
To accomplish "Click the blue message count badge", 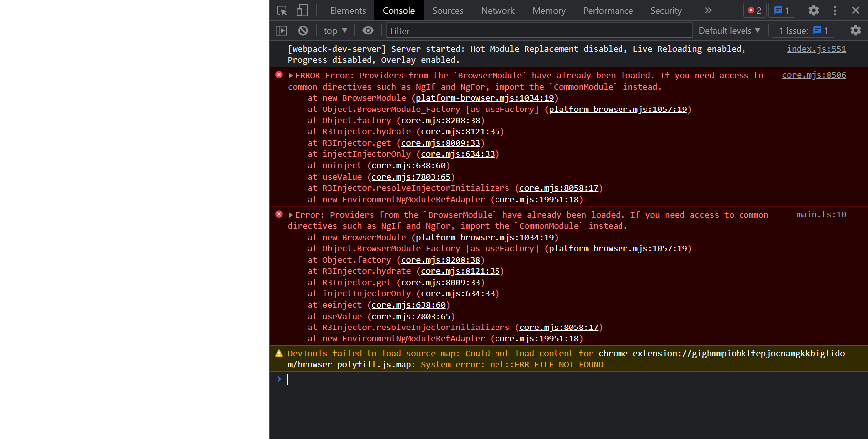I will [x=782, y=10].
